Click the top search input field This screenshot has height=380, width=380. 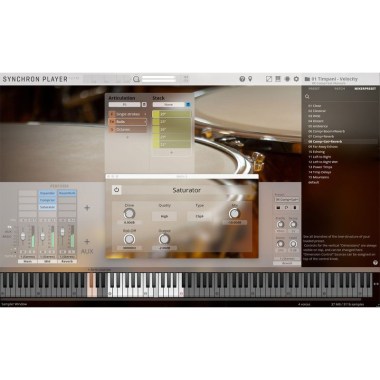click(x=159, y=79)
